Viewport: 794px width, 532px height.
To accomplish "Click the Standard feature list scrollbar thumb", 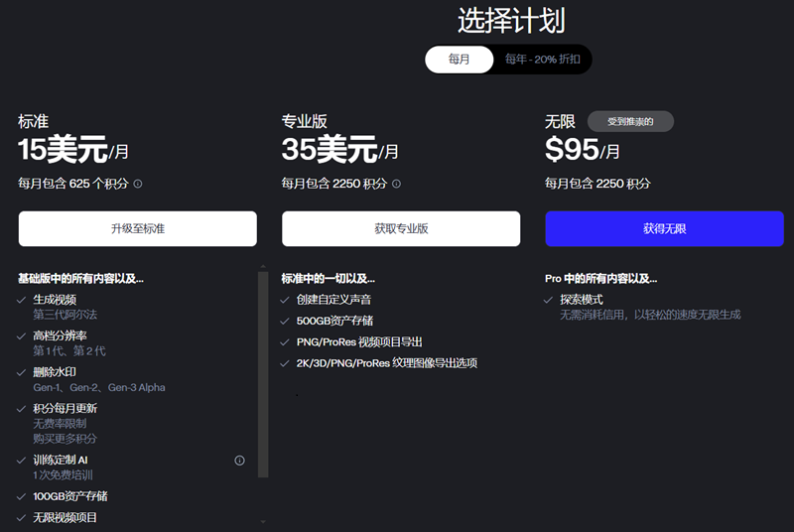I will pyautogui.click(x=263, y=377).
